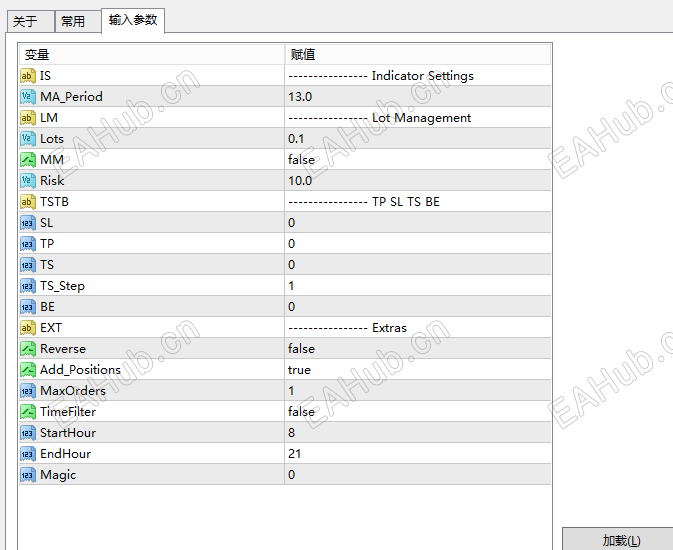
Task: Click the boolean icon beside Add_Positions
Action: 28,370
